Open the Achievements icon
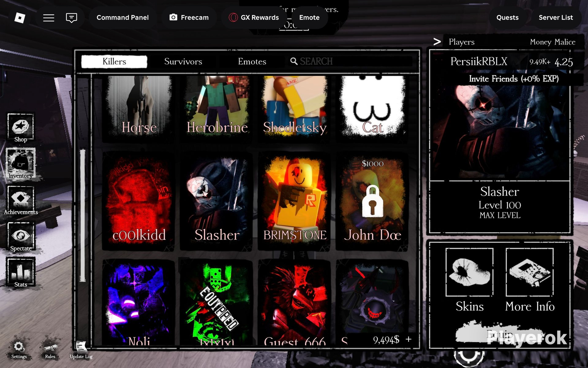This screenshot has width=588, height=368. pyautogui.click(x=21, y=201)
